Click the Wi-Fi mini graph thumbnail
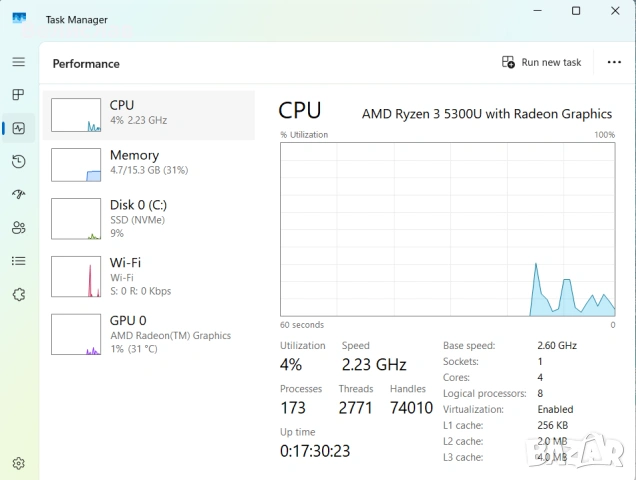 76,276
